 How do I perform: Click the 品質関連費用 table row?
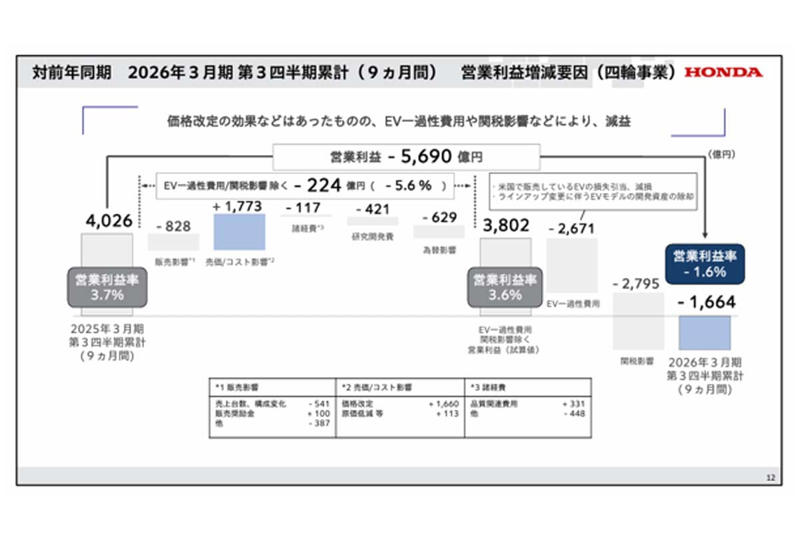[x=528, y=403]
